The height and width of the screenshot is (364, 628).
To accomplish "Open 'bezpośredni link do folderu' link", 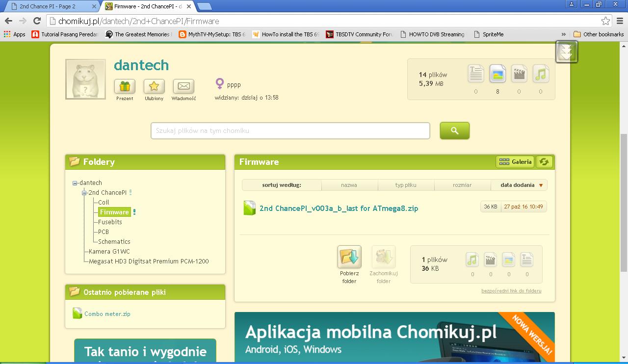I will coord(511,291).
